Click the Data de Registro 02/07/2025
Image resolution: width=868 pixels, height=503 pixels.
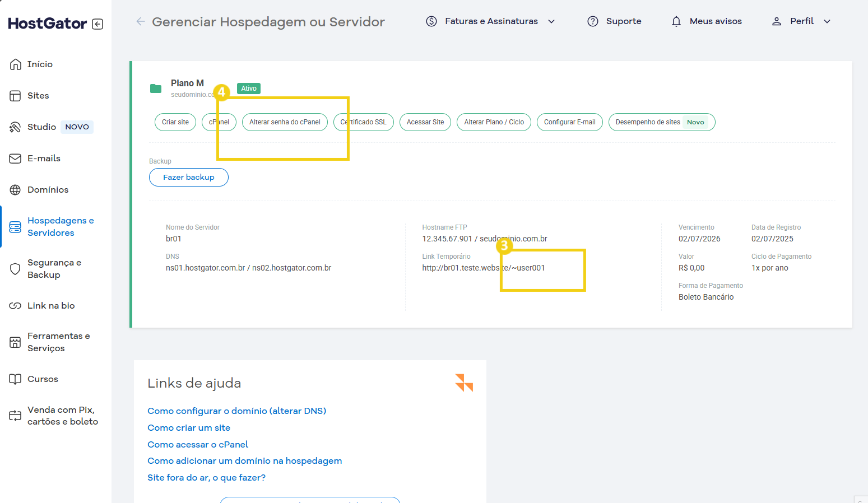coord(772,239)
